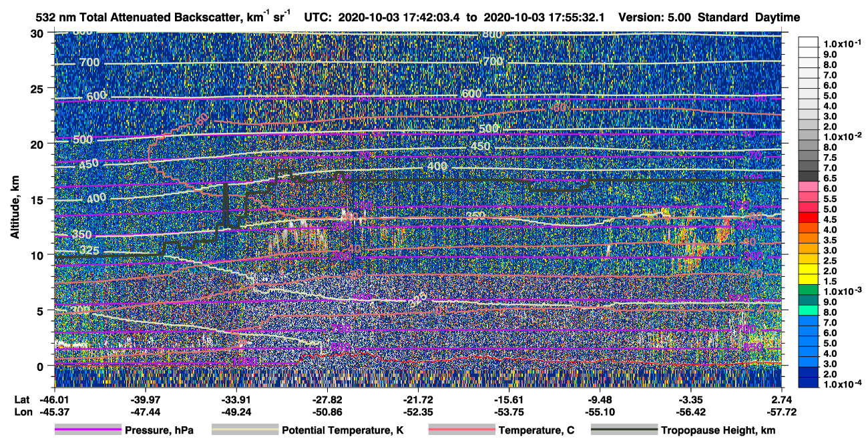The image size is (868, 445).
Task: Click latitude value '-39.97'
Action: click(x=145, y=400)
